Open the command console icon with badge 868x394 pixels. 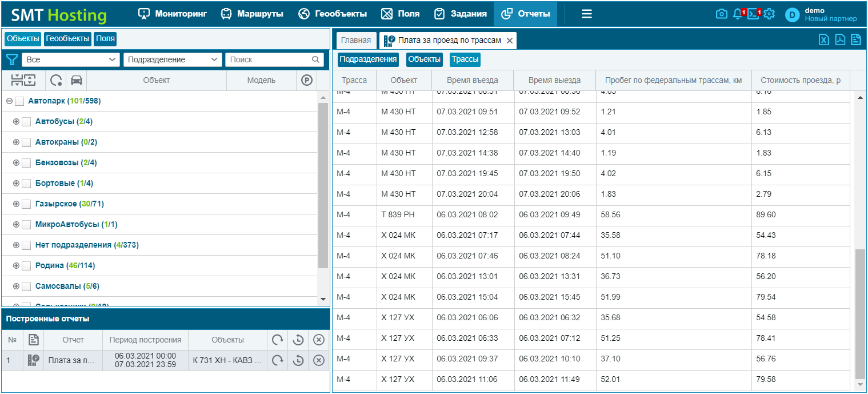coord(754,14)
